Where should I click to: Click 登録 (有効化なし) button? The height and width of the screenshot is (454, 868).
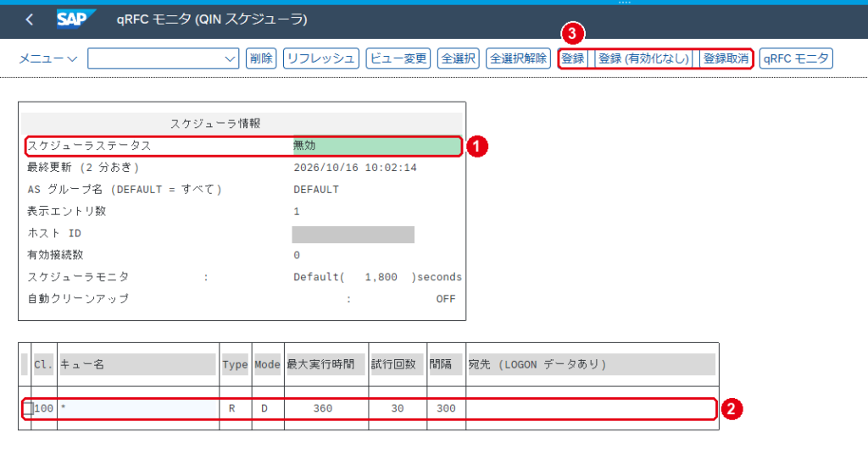[643, 58]
